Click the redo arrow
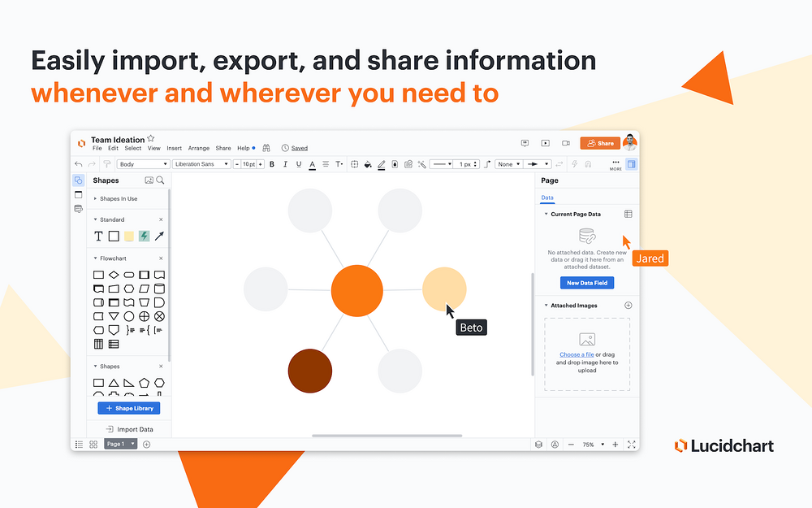The image size is (812, 508). click(x=92, y=164)
